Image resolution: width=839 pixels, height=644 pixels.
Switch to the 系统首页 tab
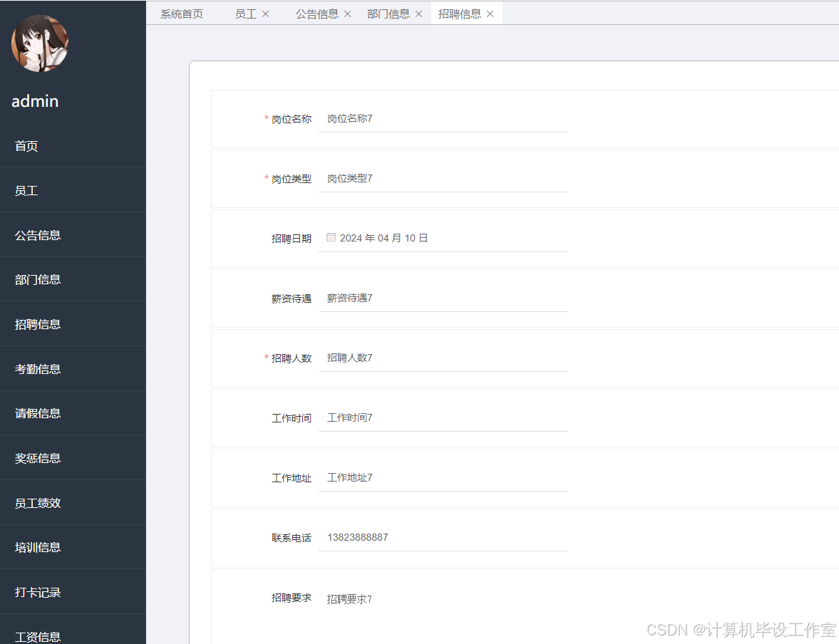pyautogui.click(x=182, y=14)
